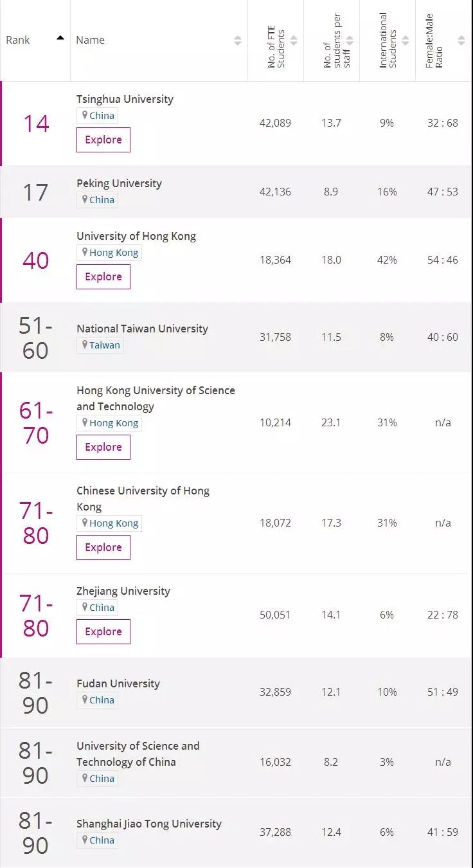The height and width of the screenshot is (868, 473).
Task: Open Peking University page
Action: (x=119, y=183)
